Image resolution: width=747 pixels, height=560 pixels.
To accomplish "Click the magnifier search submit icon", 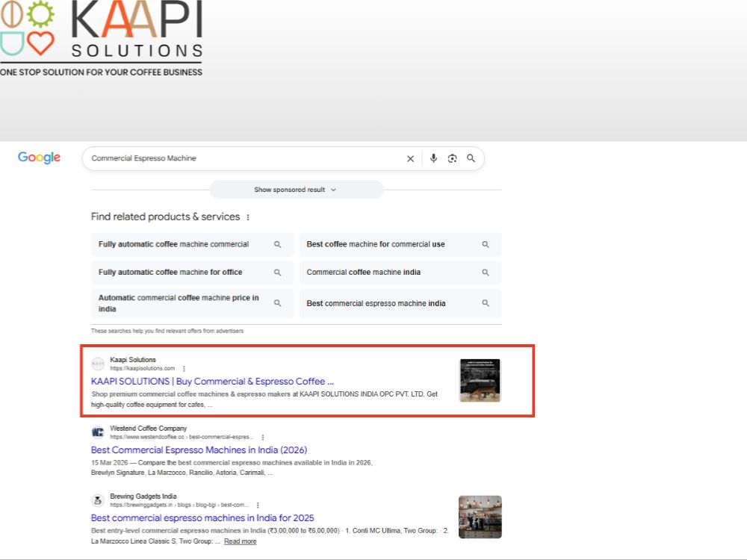I will [471, 158].
